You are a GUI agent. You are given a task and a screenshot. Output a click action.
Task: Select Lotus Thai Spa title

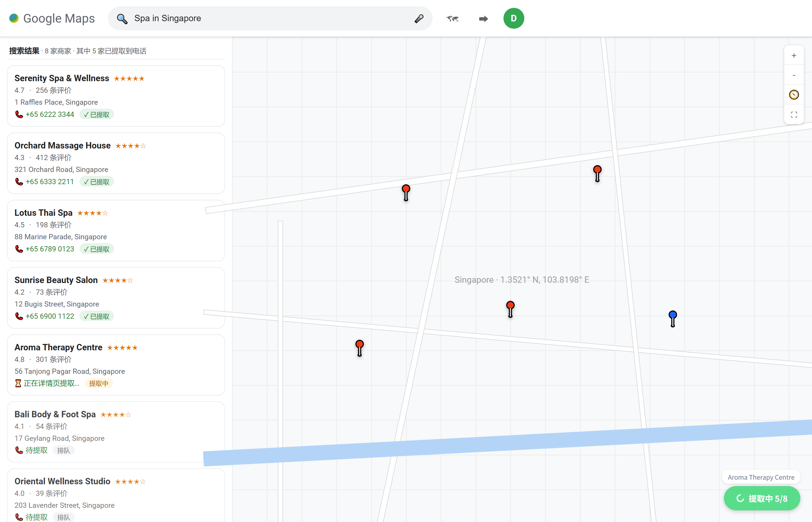click(43, 213)
